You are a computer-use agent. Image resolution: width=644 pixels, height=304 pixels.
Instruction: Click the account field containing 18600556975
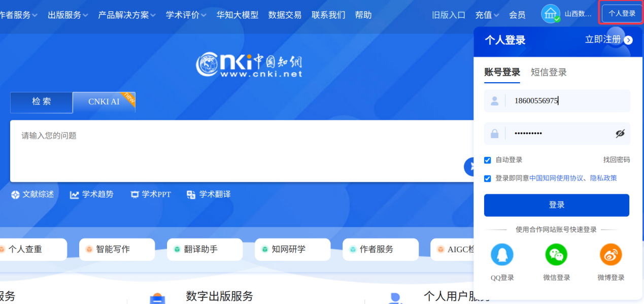(557, 101)
